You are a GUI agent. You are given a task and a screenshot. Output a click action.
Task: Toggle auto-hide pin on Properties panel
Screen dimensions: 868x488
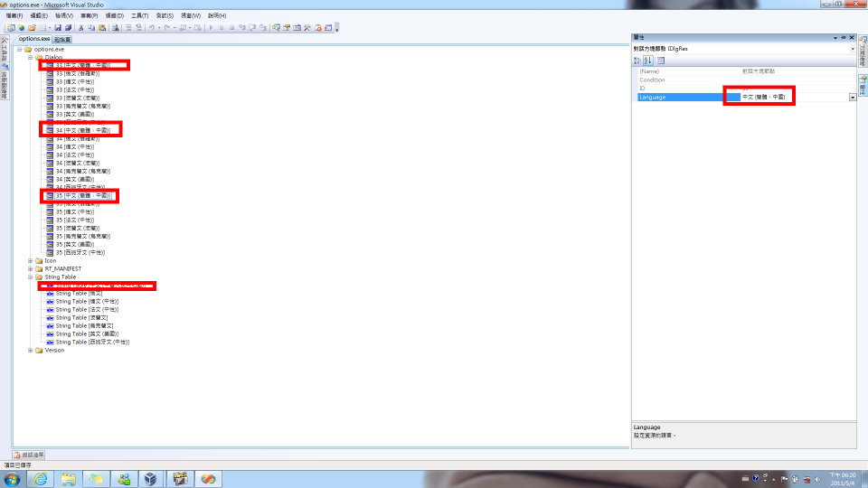coord(843,38)
